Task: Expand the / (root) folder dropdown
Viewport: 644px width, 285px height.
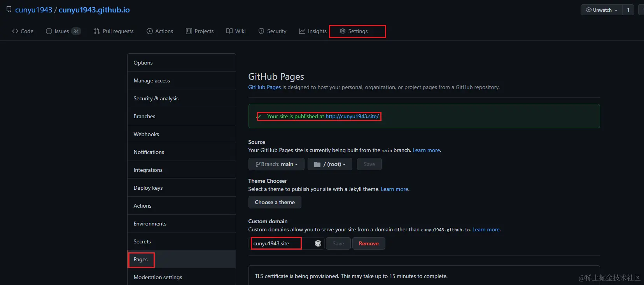Action: pyautogui.click(x=330, y=164)
